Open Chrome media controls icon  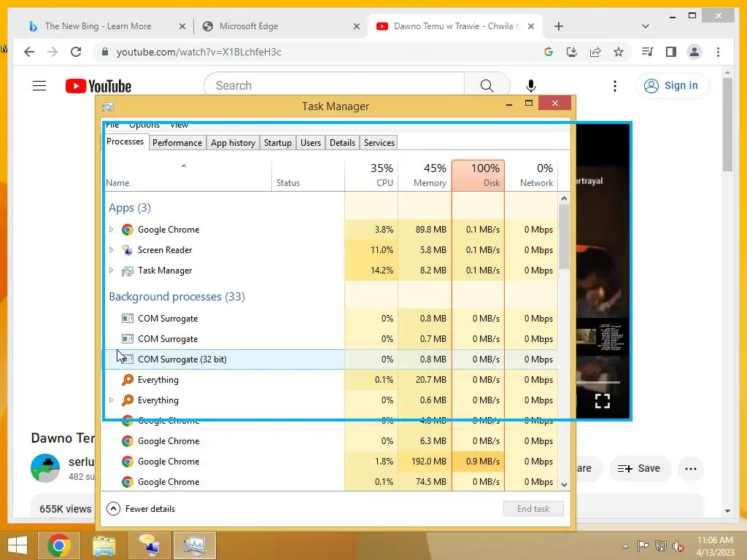[648, 52]
